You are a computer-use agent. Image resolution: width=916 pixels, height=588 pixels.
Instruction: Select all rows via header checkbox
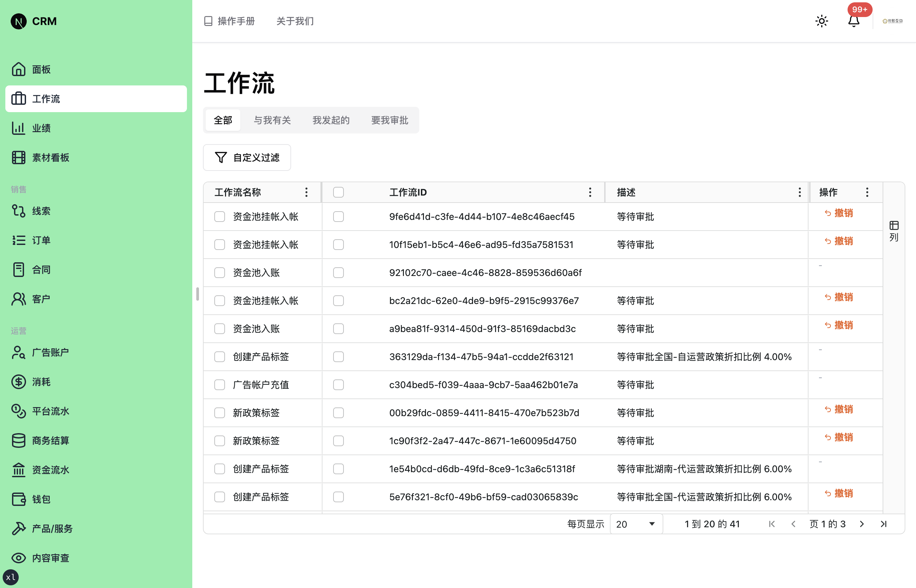point(338,193)
